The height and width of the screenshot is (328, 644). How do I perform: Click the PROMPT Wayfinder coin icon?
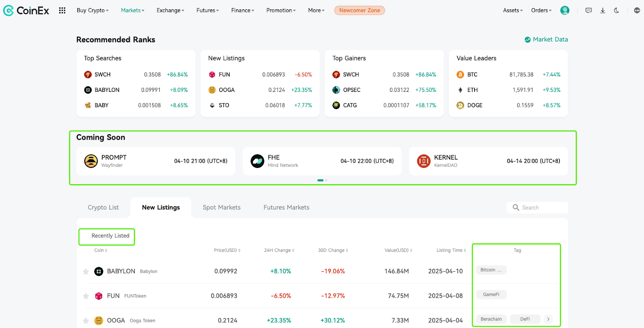(x=91, y=161)
